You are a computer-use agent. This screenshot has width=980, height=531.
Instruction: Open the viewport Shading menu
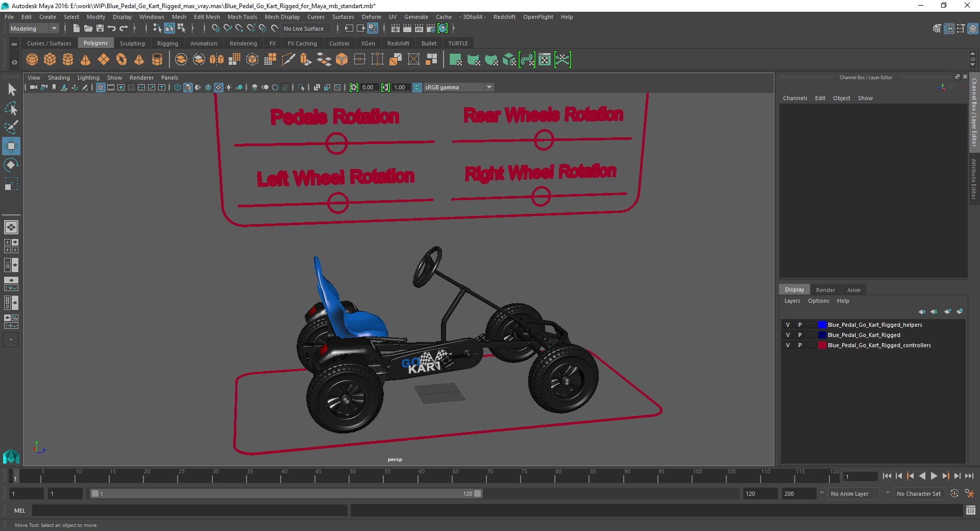pos(59,78)
